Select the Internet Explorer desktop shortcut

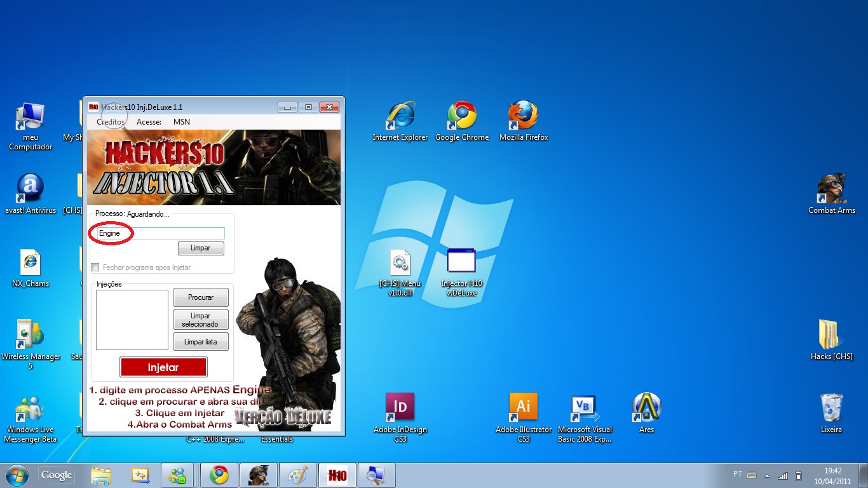[400, 121]
